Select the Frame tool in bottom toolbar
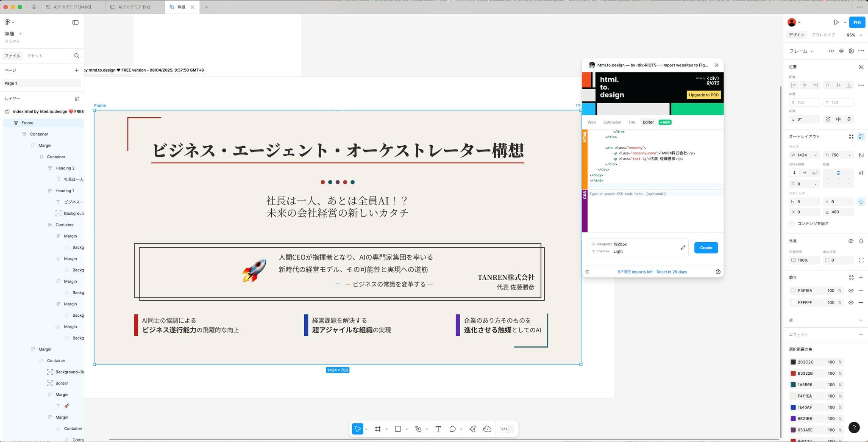Image resolution: width=868 pixels, height=442 pixels. (x=378, y=429)
